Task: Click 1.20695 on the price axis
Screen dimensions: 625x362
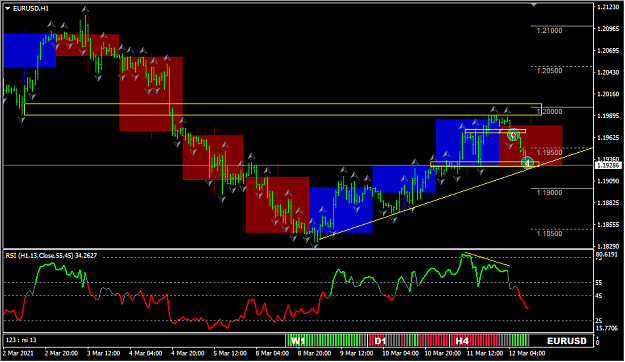Action: coord(608,51)
